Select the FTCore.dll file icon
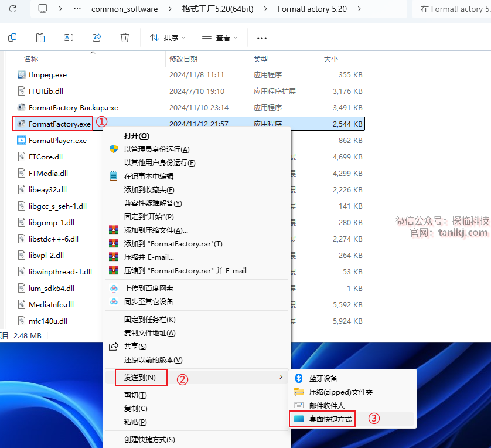 coord(22,157)
